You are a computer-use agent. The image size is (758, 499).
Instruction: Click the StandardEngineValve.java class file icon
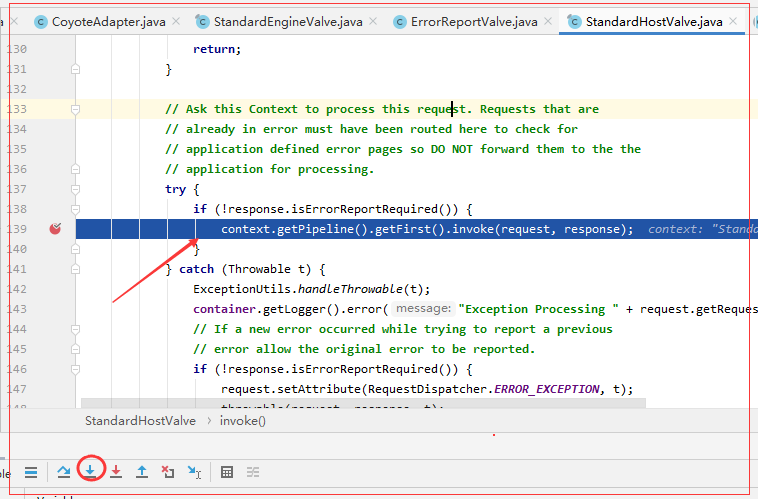coord(202,21)
